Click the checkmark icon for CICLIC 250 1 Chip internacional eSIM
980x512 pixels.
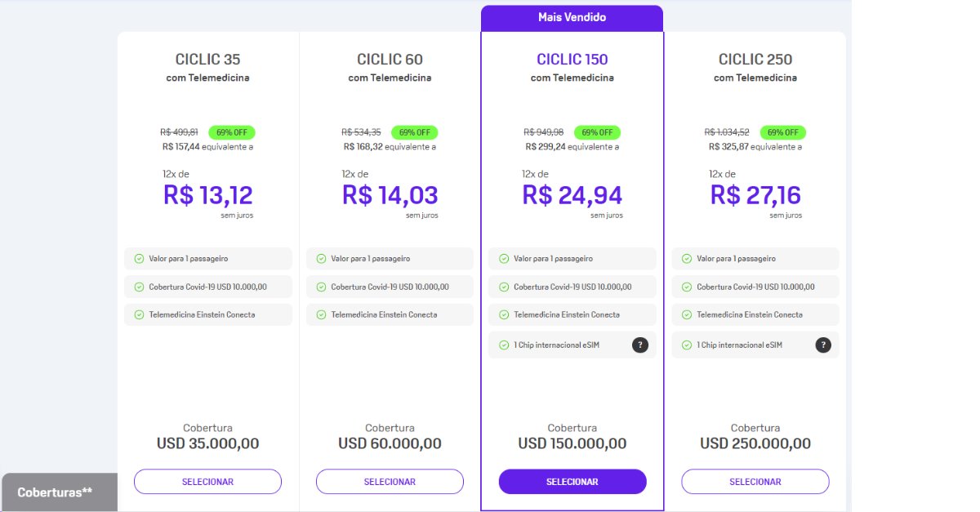tap(686, 345)
